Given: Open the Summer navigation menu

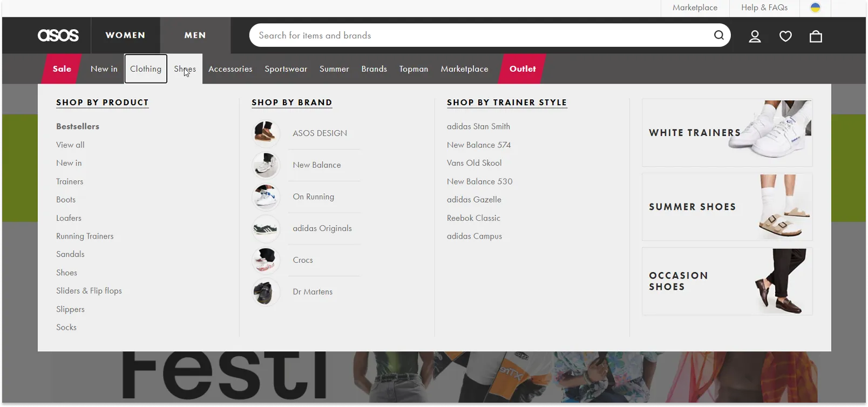Looking at the screenshot, I should (334, 69).
